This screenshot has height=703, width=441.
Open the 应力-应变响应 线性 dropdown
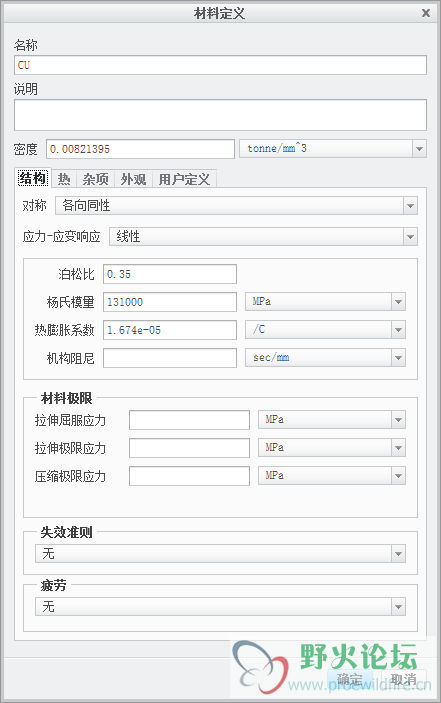click(x=263, y=236)
